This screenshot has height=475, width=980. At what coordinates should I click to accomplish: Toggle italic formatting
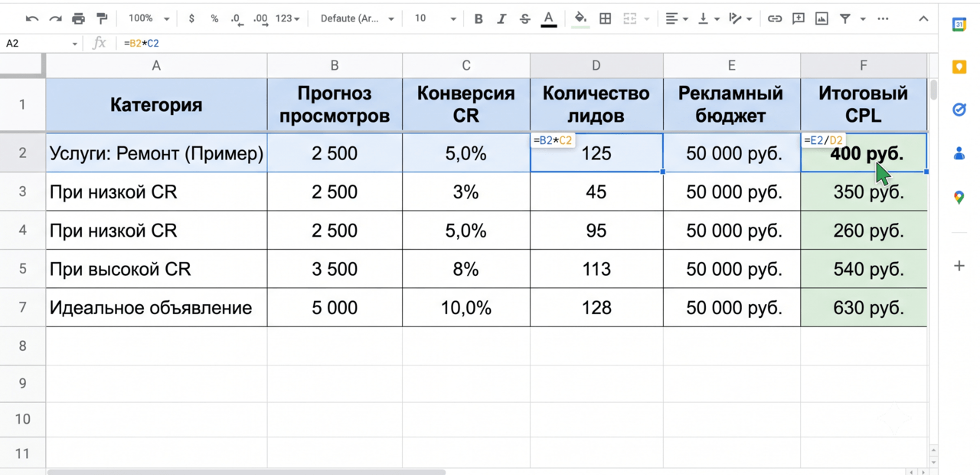click(501, 18)
